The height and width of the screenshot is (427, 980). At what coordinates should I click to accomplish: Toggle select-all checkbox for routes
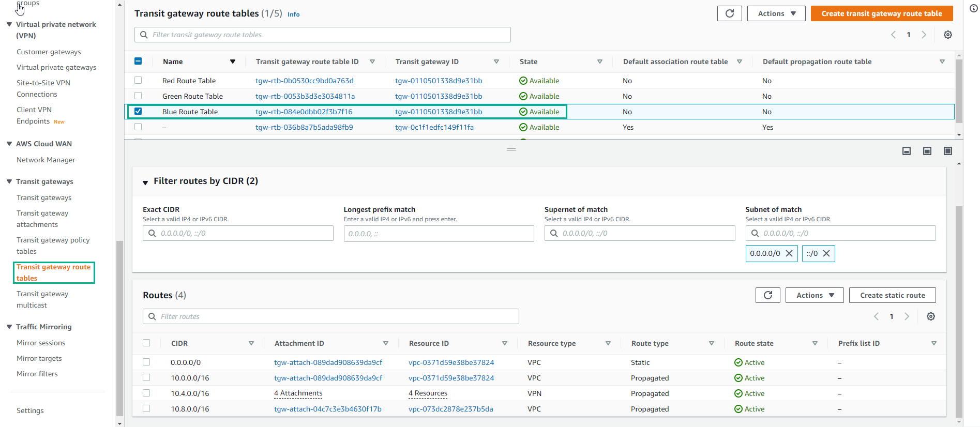[x=146, y=343]
